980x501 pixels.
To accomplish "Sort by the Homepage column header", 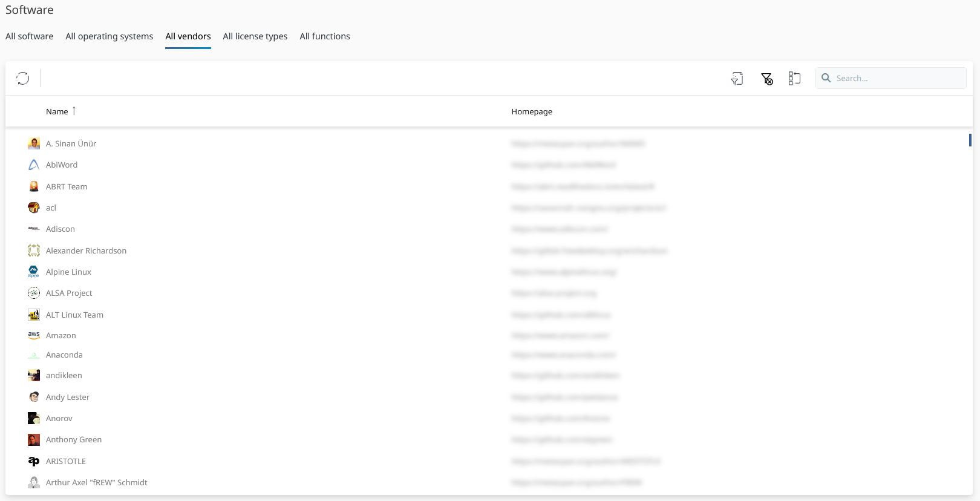I will pos(532,111).
